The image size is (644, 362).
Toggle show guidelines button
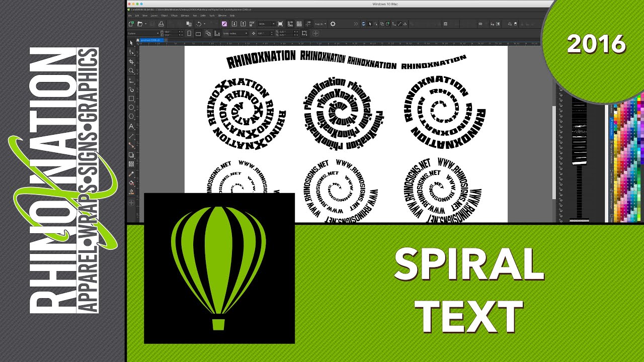(x=308, y=24)
